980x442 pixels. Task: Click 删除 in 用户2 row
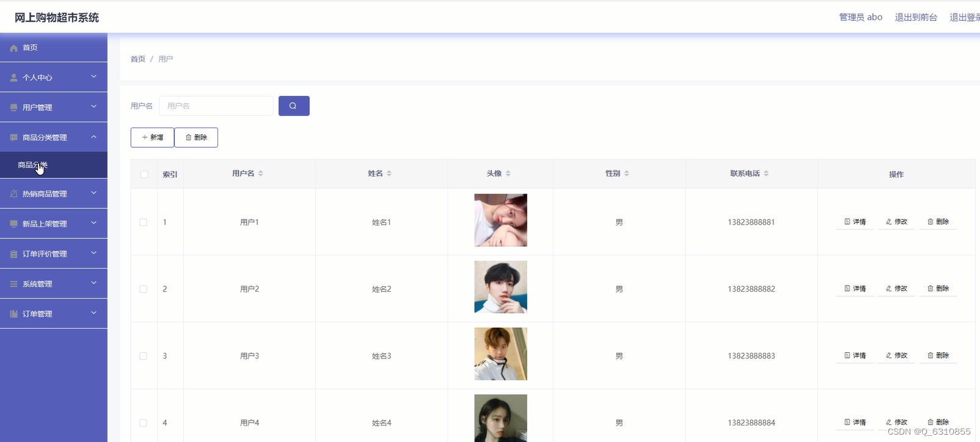click(938, 288)
